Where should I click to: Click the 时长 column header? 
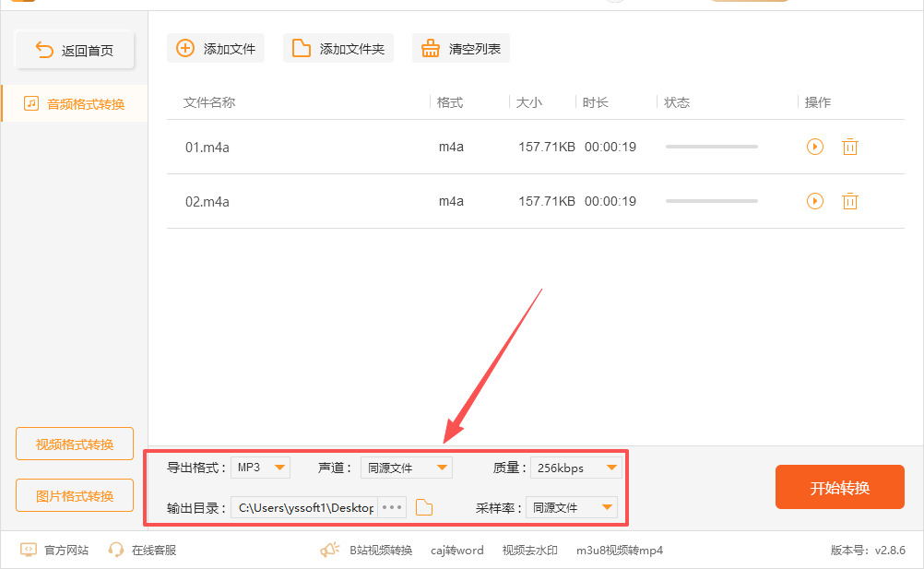click(595, 102)
